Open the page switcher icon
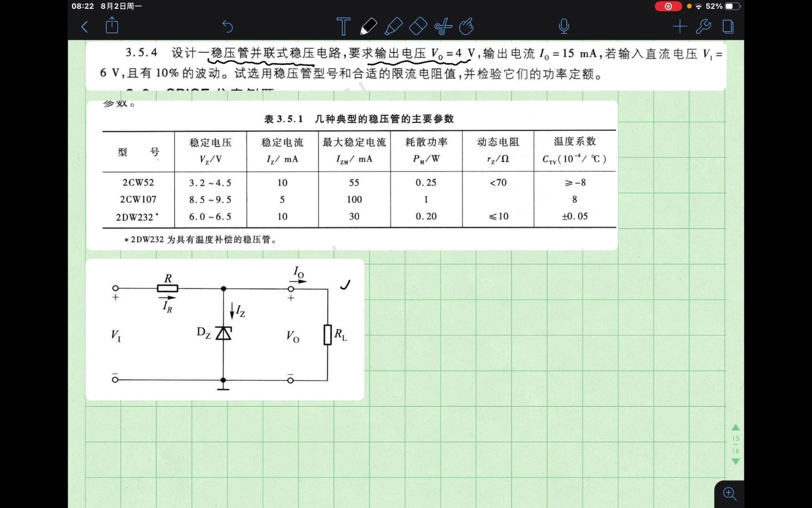The height and width of the screenshot is (508, 812). tap(727, 27)
